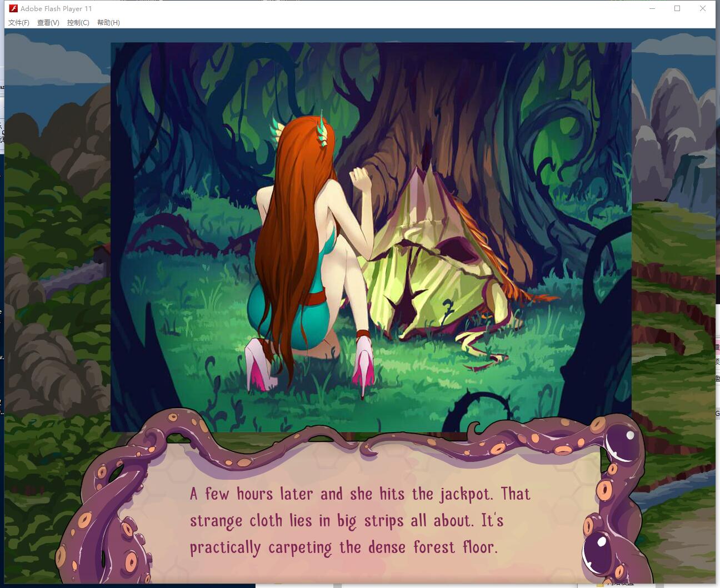This screenshot has height=588, width=720.
Task: Click the Flash Player icon in title bar
Action: click(13, 8)
